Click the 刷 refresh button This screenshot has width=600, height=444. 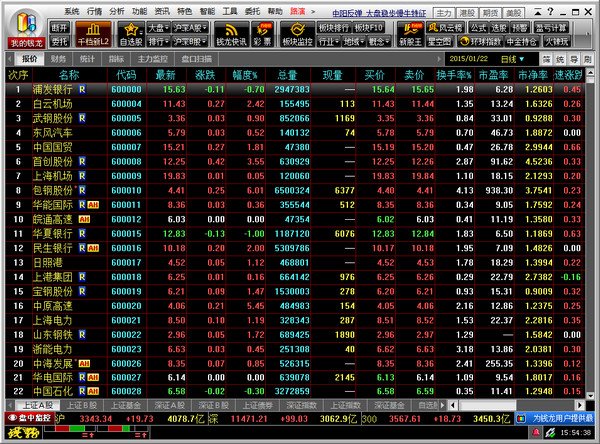(x=587, y=59)
